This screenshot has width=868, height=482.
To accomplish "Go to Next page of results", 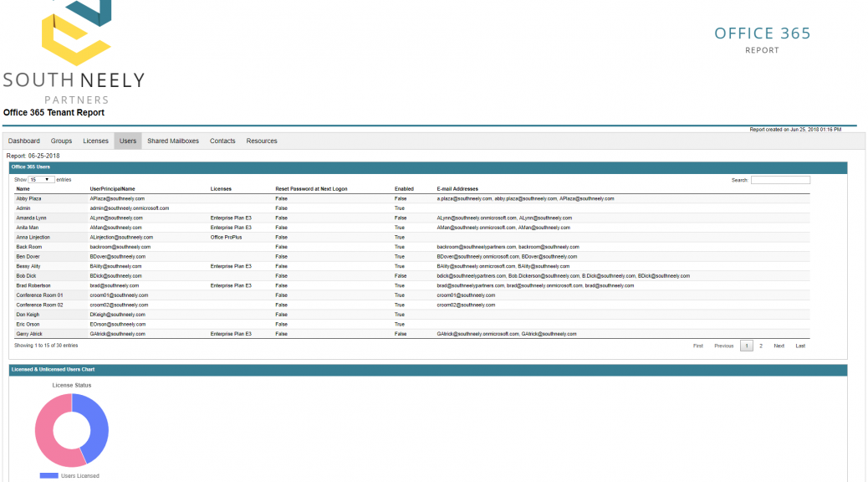I will pyautogui.click(x=779, y=346).
